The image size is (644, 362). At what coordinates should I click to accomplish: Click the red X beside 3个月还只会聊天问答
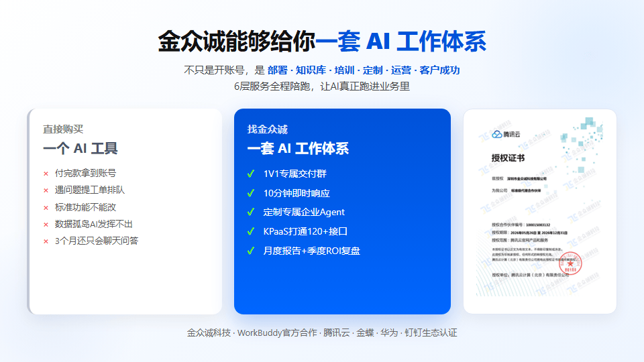[46, 242]
